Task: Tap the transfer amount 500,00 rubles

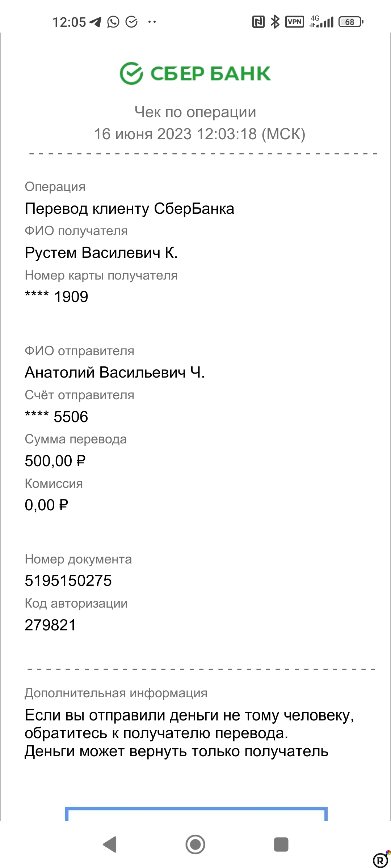Action: 55,460
